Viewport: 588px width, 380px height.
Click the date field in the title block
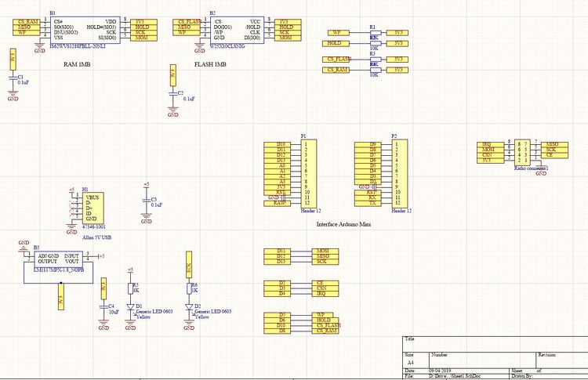pyautogui.click(x=443, y=370)
